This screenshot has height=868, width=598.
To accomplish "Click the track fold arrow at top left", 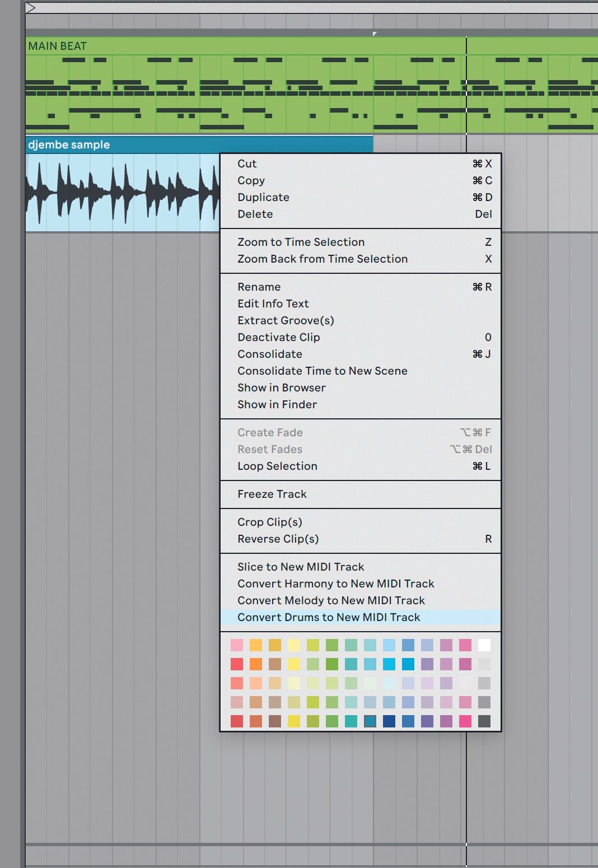I will click(x=32, y=8).
